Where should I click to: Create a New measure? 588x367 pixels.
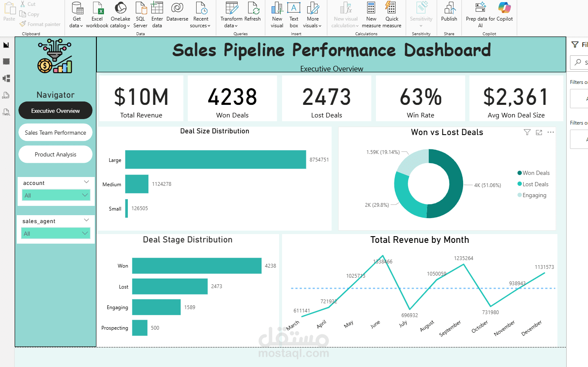click(371, 15)
